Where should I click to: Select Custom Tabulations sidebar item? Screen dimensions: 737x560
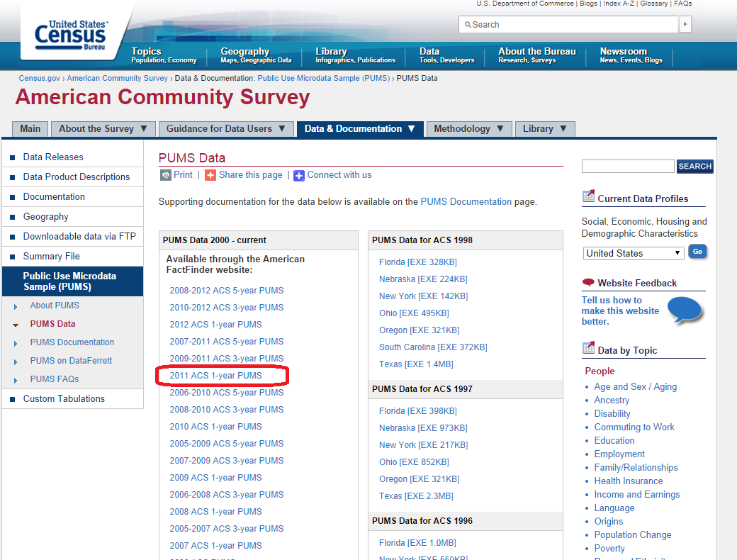tap(64, 398)
